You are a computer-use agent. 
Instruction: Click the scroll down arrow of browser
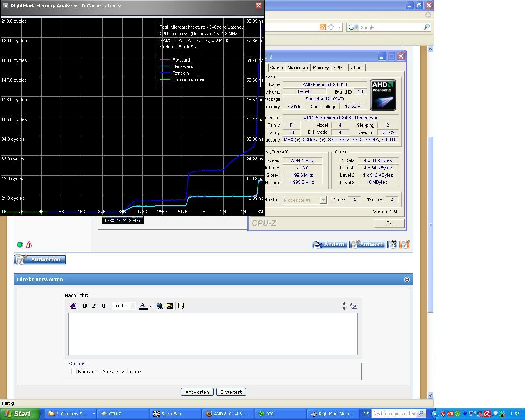(430, 395)
